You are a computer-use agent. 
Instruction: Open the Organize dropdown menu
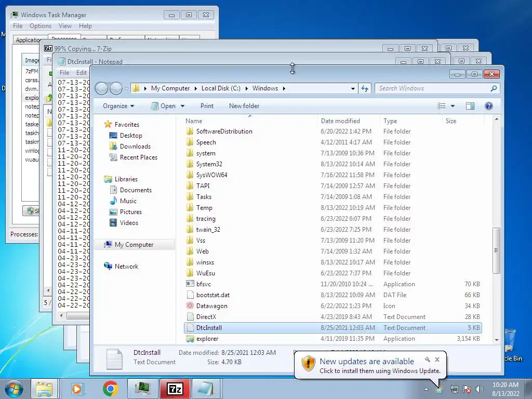click(118, 106)
